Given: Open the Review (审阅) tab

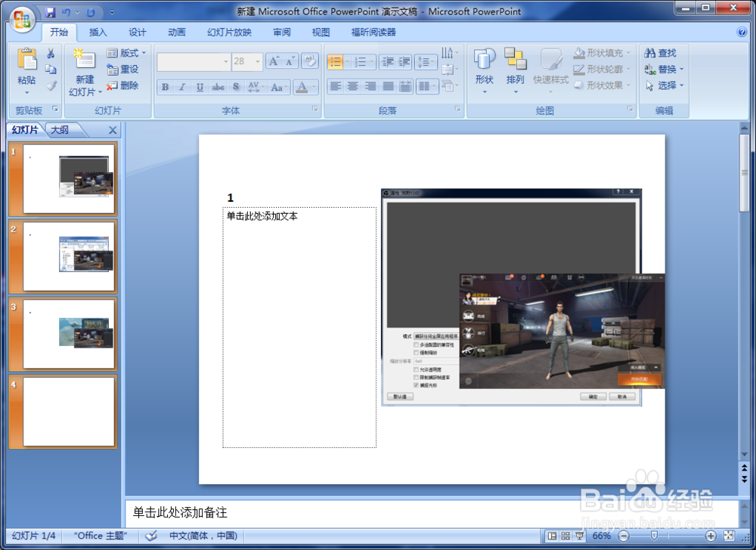Looking at the screenshot, I should pyautogui.click(x=281, y=32).
